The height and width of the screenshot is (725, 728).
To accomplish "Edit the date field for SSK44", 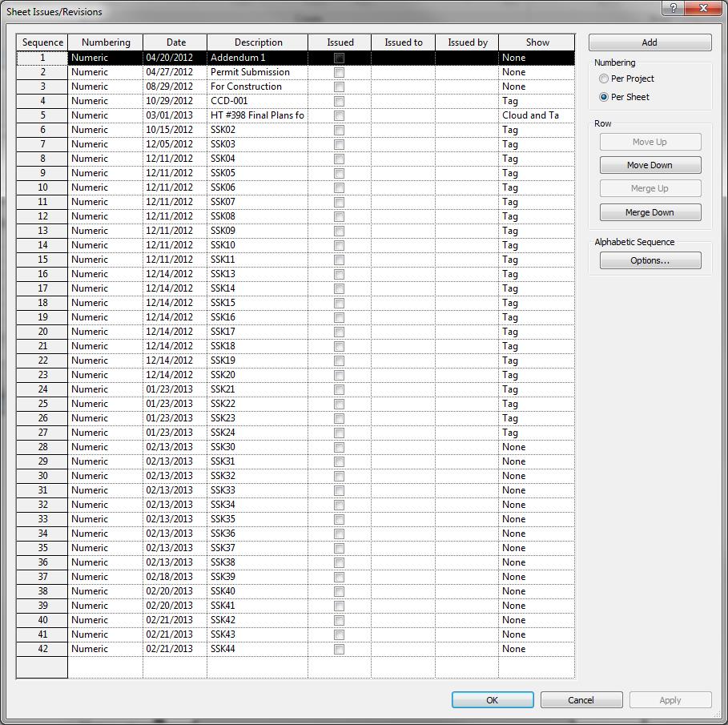I will (x=175, y=649).
